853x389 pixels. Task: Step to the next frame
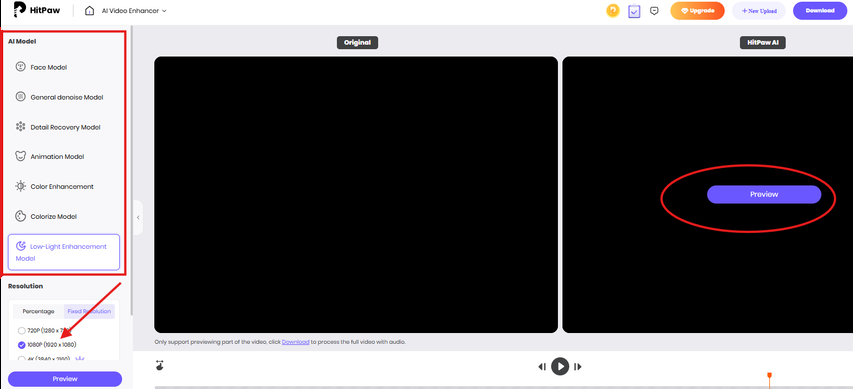click(578, 367)
